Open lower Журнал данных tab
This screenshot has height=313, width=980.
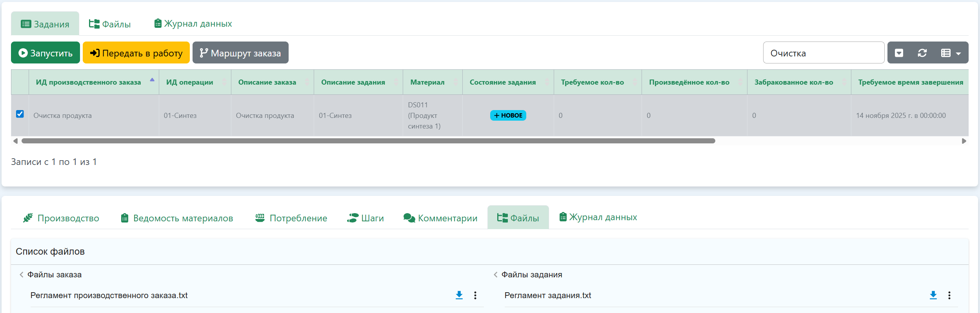coord(598,217)
